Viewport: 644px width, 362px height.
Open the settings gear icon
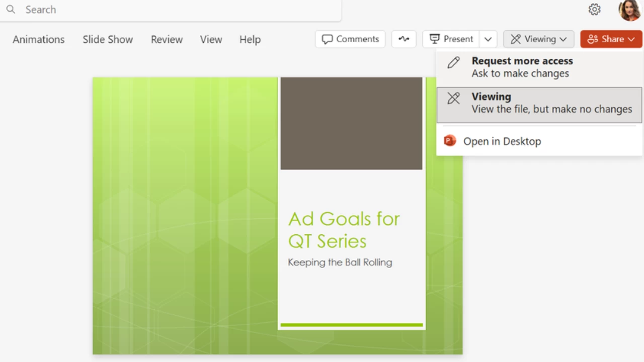[x=595, y=10]
